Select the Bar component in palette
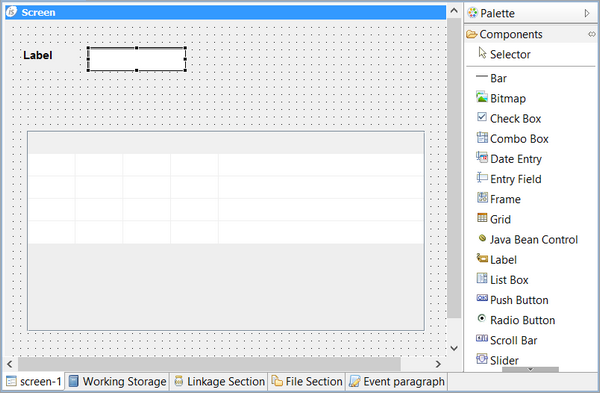 (492, 78)
